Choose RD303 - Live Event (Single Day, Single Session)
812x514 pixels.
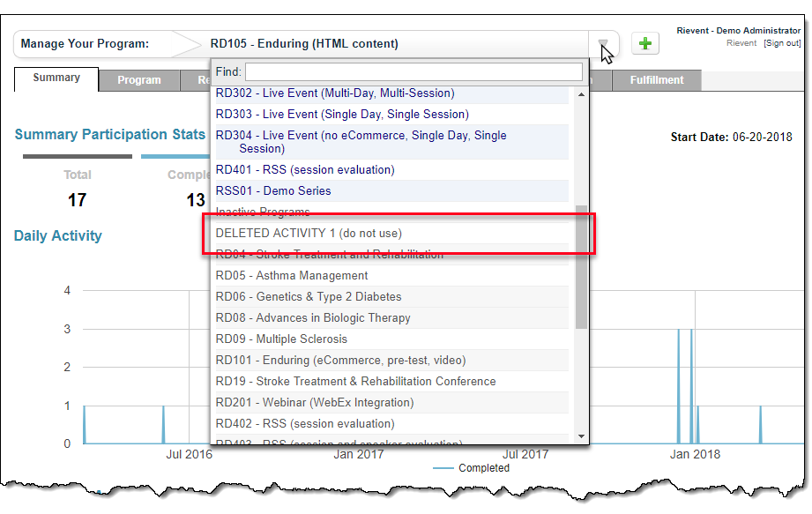click(x=342, y=115)
